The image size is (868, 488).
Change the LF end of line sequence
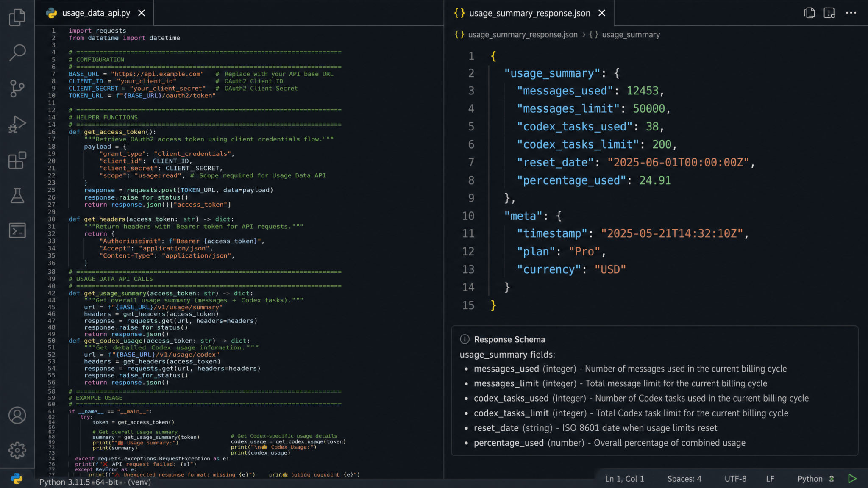(770, 479)
